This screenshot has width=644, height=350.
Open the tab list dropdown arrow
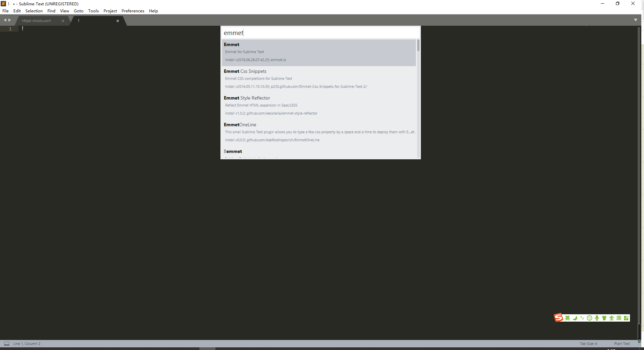[x=636, y=20]
